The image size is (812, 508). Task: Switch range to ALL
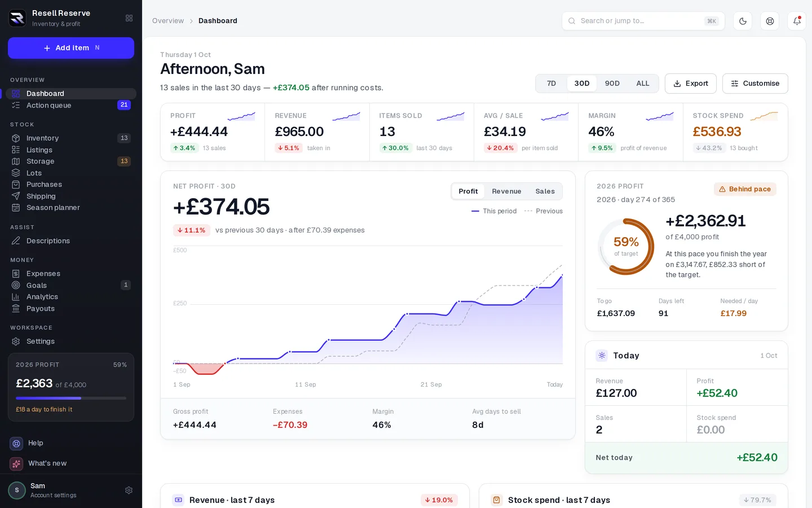(x=643, y=84)
